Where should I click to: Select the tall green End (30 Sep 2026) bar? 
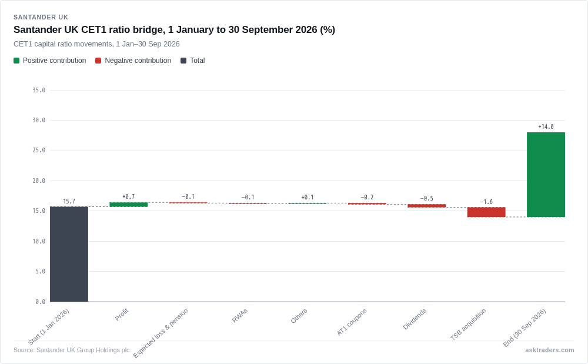[546, 175]
